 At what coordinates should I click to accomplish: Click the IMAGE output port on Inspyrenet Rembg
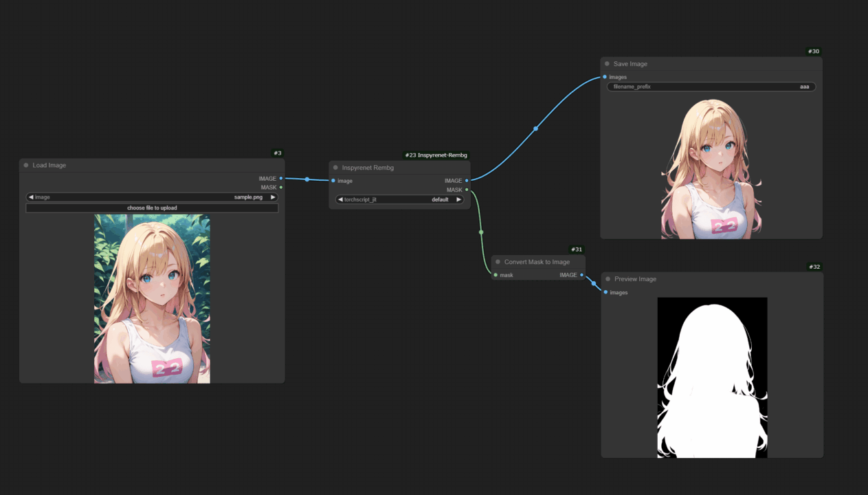(467, 181)
